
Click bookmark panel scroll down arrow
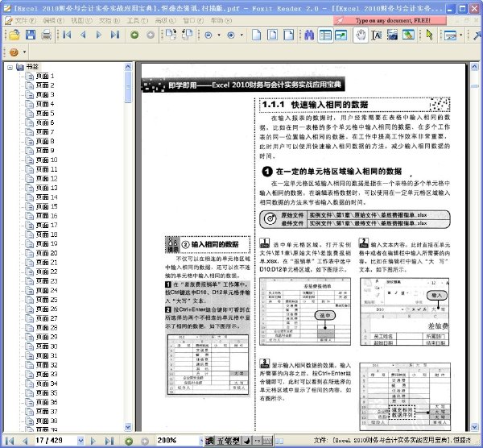click(128, 427)
